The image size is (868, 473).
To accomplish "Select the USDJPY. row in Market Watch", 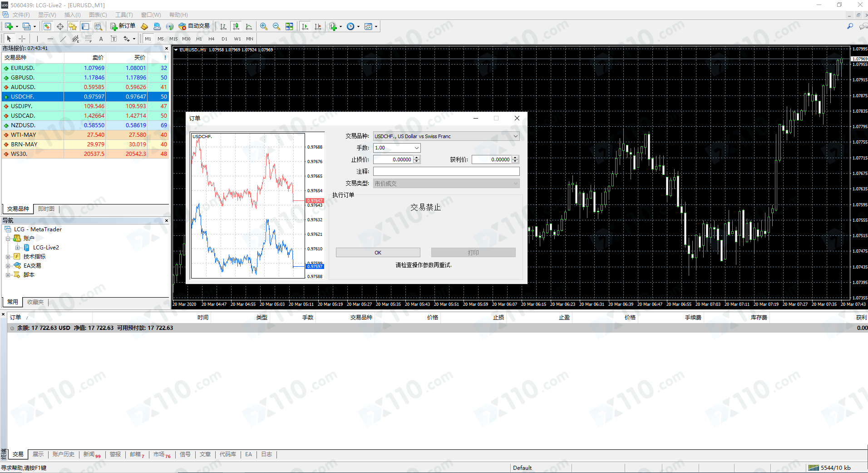I will click(85, 106).
